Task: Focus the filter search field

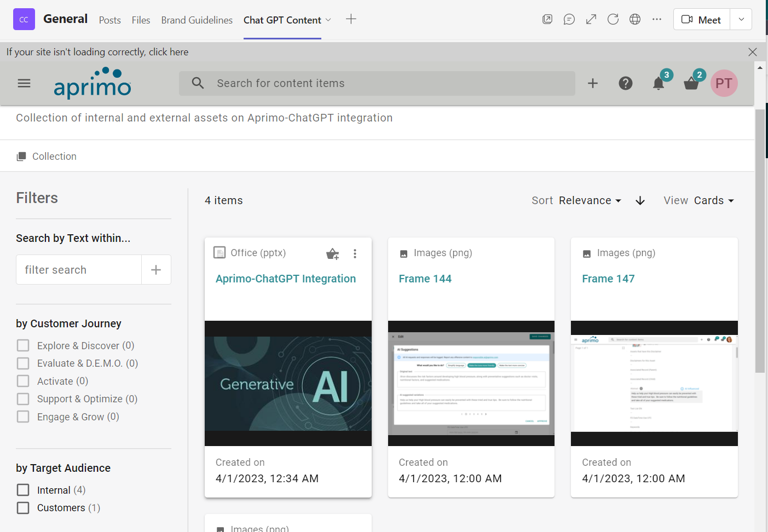Action: pos(78,269)
